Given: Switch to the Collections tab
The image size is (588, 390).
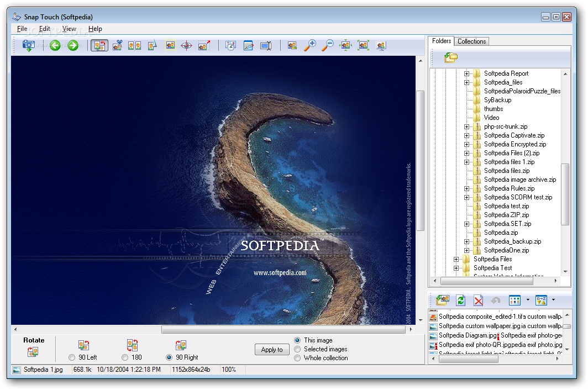Looking at the screenshot, I should click(471, 41).
